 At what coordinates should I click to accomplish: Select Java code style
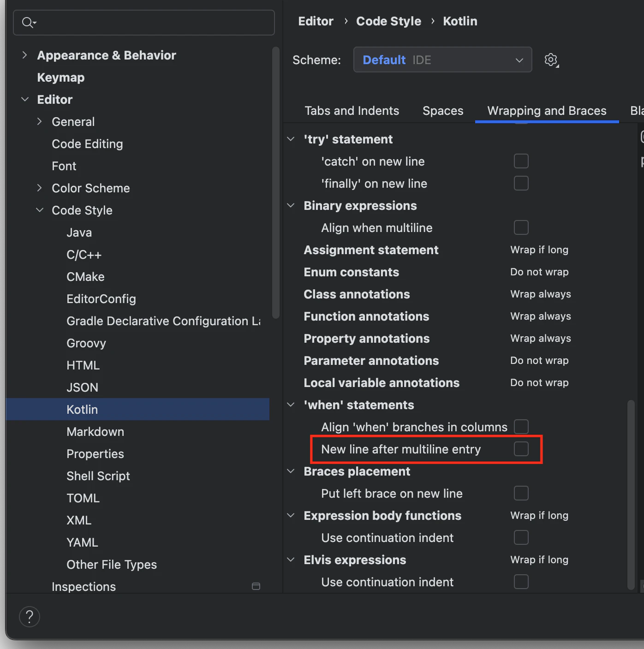[79, 232]
